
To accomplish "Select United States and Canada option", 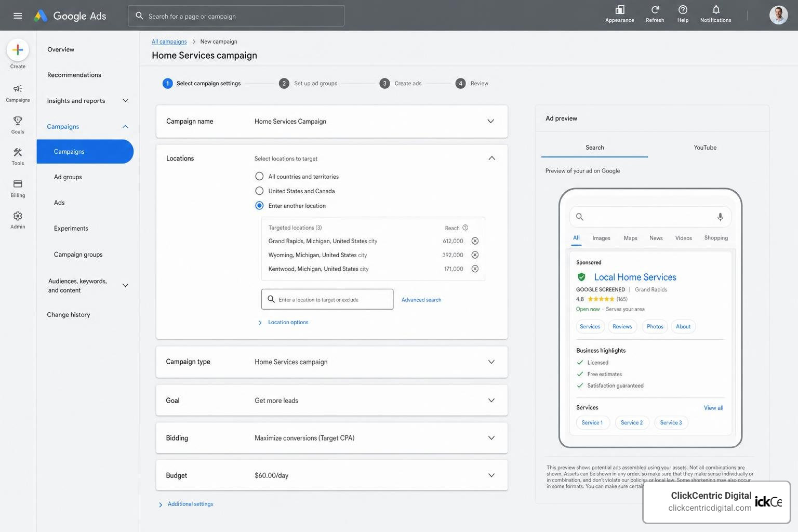I will point(259,191).
